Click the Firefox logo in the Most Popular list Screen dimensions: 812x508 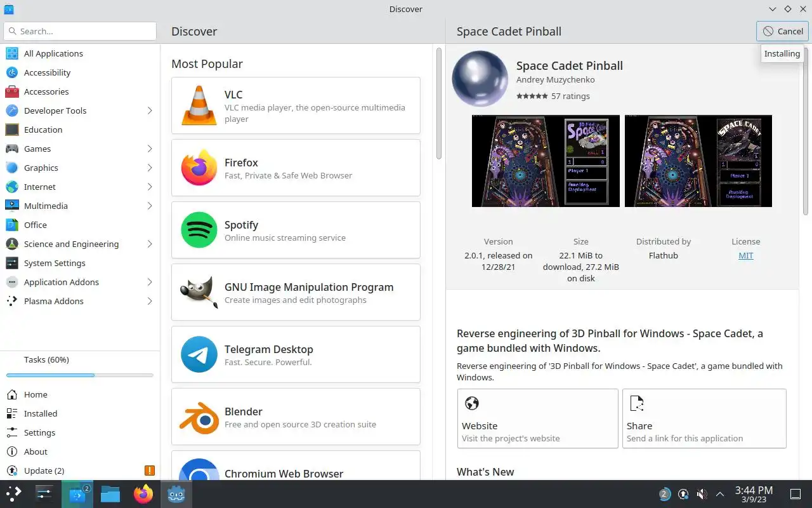click(199, 168)
